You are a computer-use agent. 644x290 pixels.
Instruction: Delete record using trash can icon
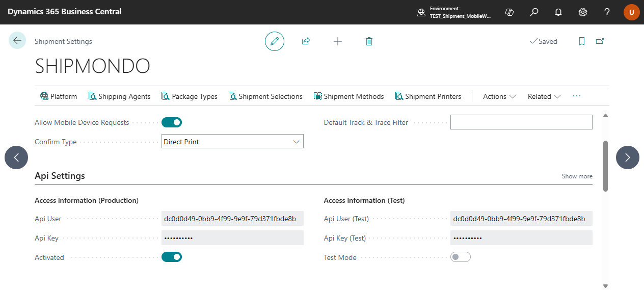click(369, 41)
